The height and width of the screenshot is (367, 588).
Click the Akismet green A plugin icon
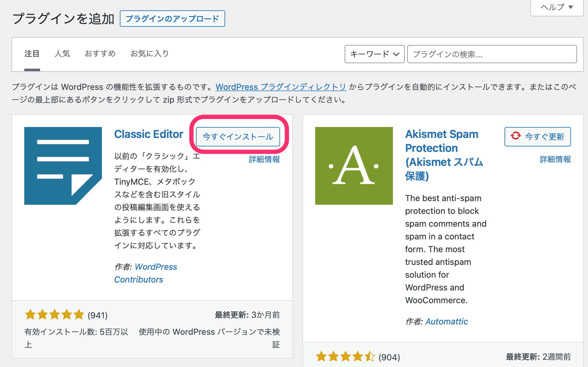354,166
